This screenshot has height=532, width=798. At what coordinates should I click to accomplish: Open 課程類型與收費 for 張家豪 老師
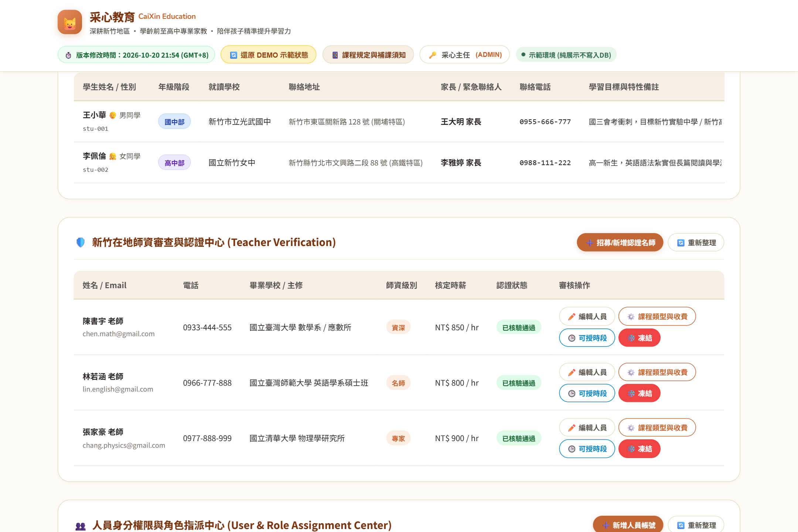pyautogui.click(x=657, y=427)
